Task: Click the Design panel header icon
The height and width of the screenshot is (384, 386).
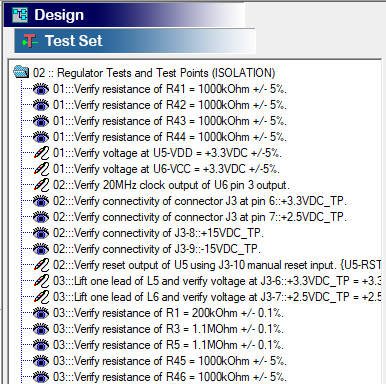Action: click(x=20, y=15)
